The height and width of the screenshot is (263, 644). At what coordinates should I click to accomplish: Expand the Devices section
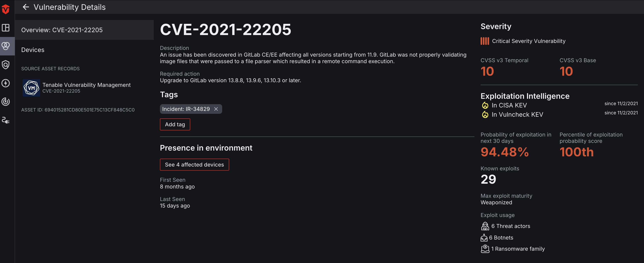point(33,50)
